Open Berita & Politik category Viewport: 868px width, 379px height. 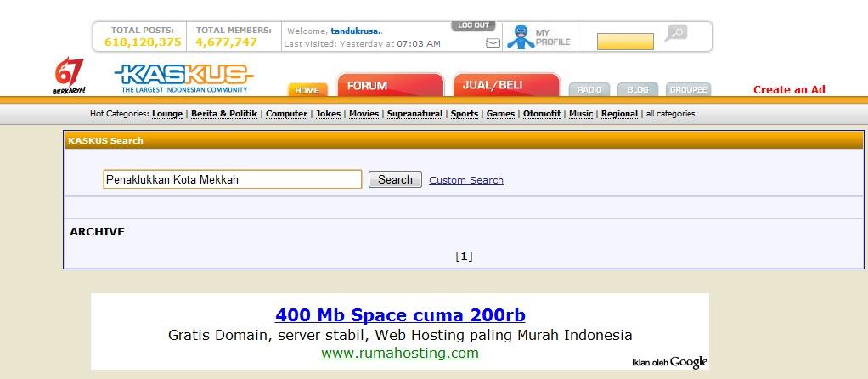[x=224, y=114]
